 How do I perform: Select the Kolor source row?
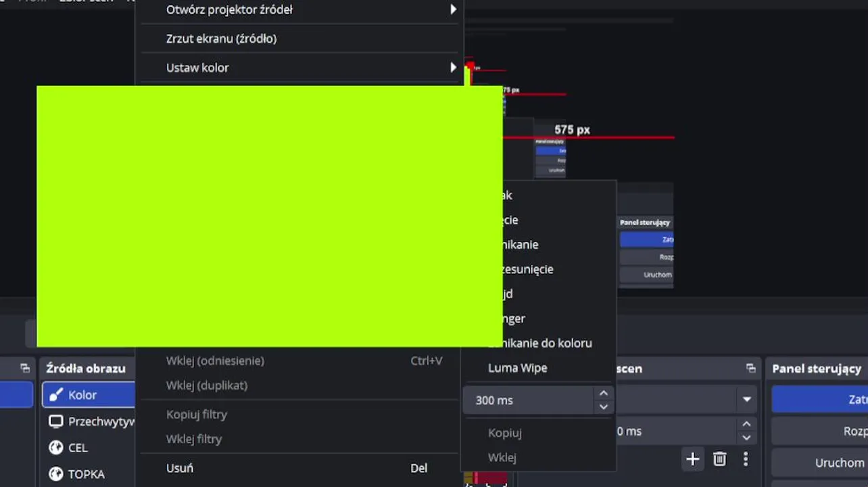click(x=89, y=395)
